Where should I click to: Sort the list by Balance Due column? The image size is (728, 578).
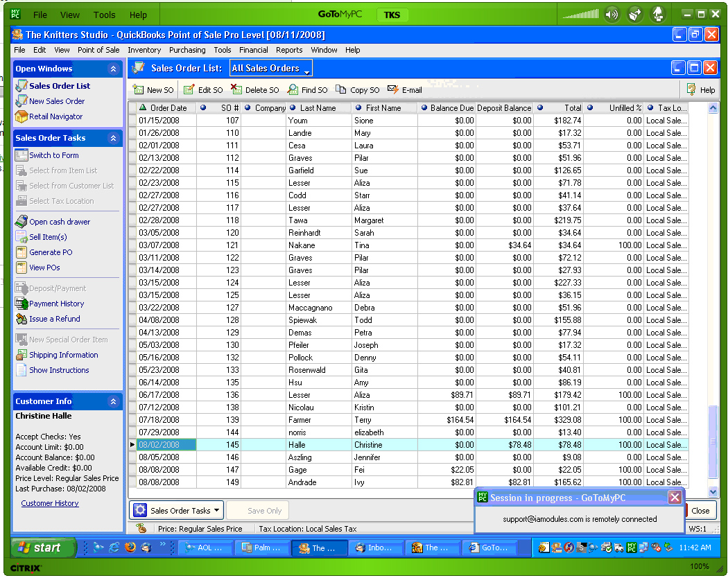click(x=447, y=108)
